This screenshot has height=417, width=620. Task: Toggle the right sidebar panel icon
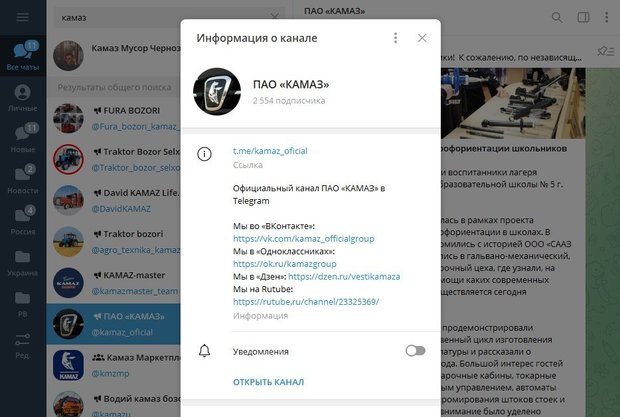[x=583, y=17]
